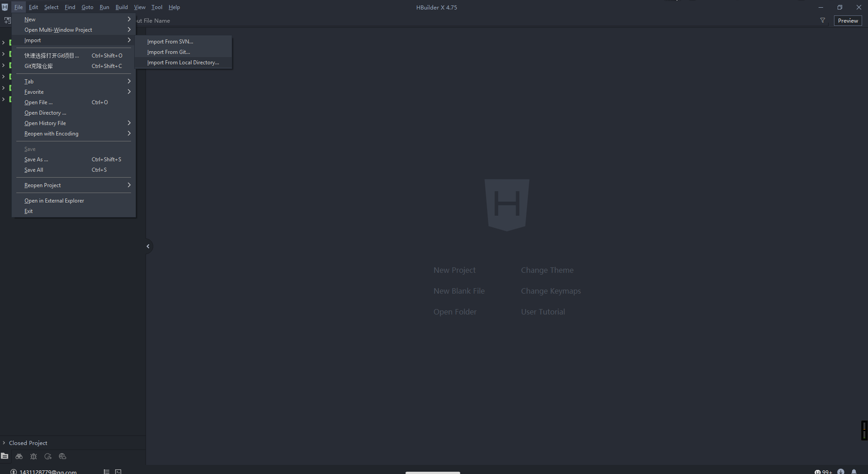The width and height of the screenshot is (868, 474).
Task: Open the terminal icon in status bar
Action: 118,472
